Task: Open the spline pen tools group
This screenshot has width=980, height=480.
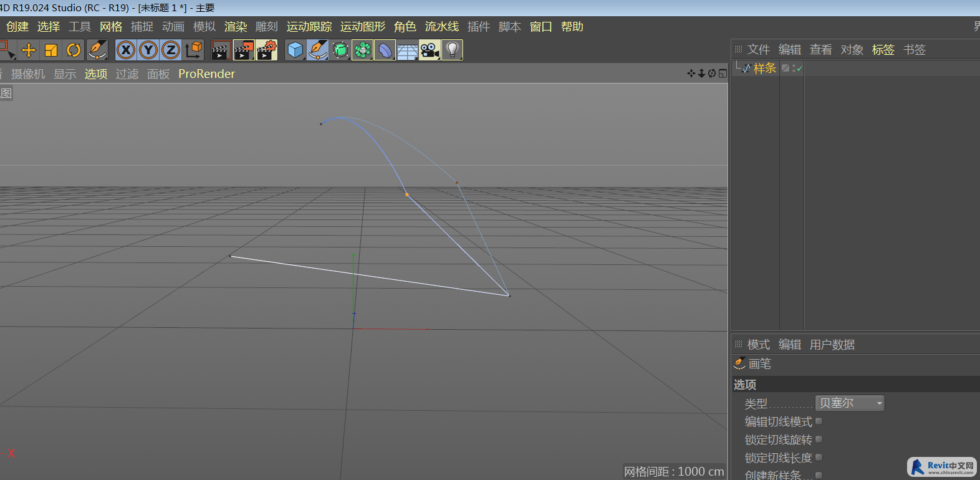Action: pos(318,50)
